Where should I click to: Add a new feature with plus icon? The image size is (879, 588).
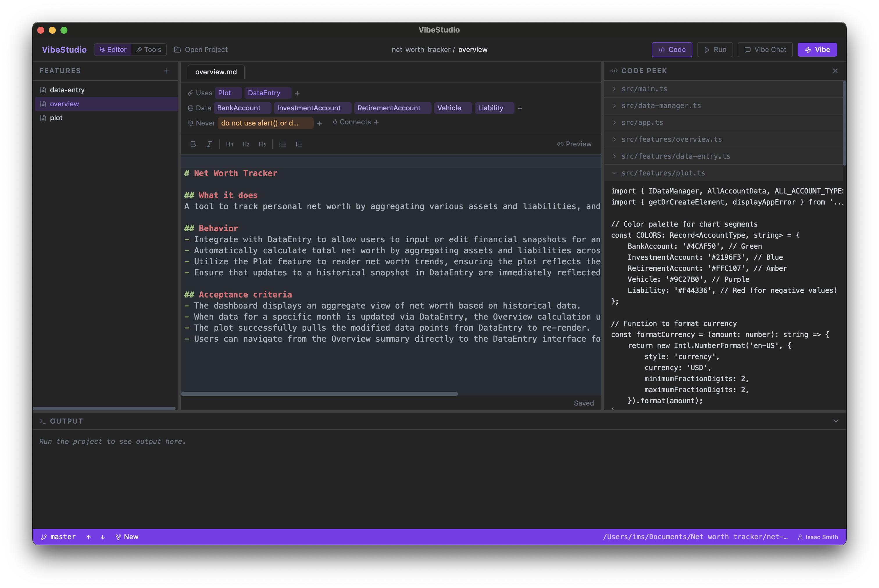pyautogui.click(x=167, y=71)
